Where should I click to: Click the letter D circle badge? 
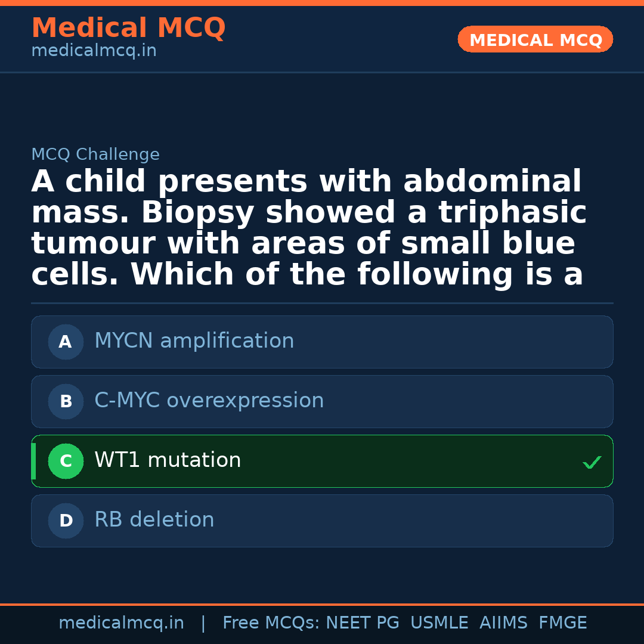point(66,521)
